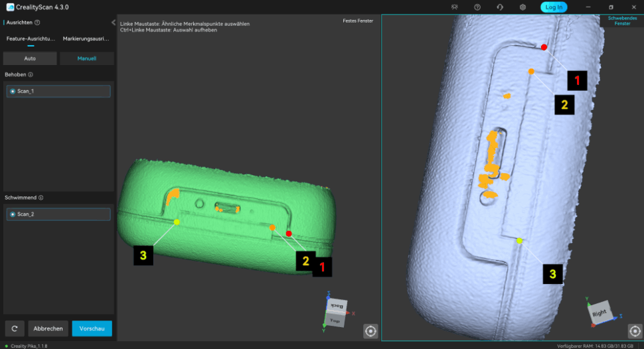Viewport: 644px width, 349px height.
Task: Open the customer support headset icon
Action: 500,7
